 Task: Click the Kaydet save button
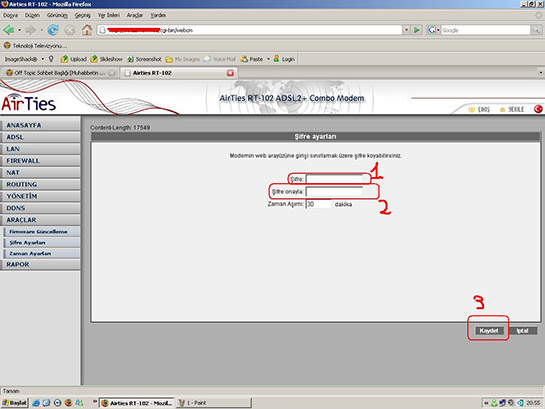pos(489,330)
